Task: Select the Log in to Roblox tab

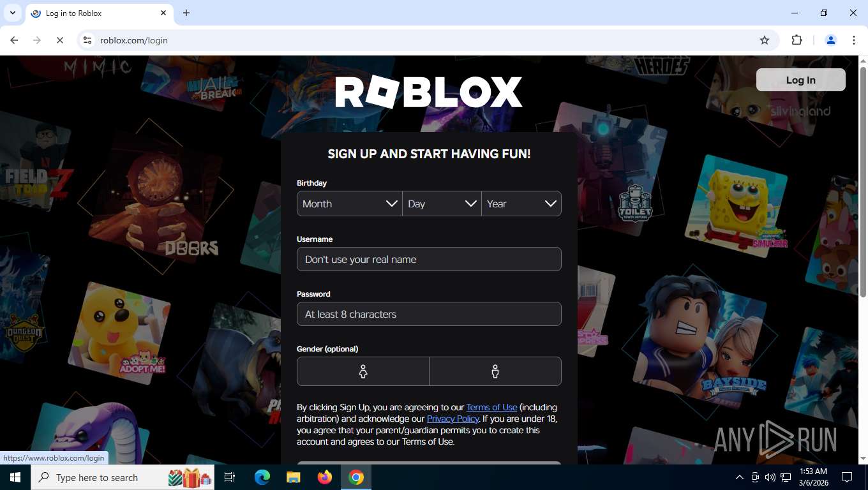Action: (x=99, y=13)
